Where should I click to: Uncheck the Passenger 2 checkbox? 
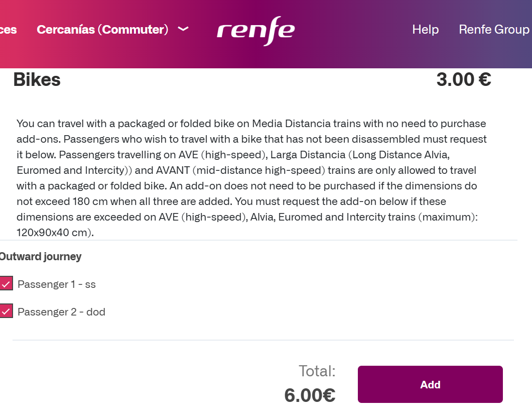[x=6, y=311]
